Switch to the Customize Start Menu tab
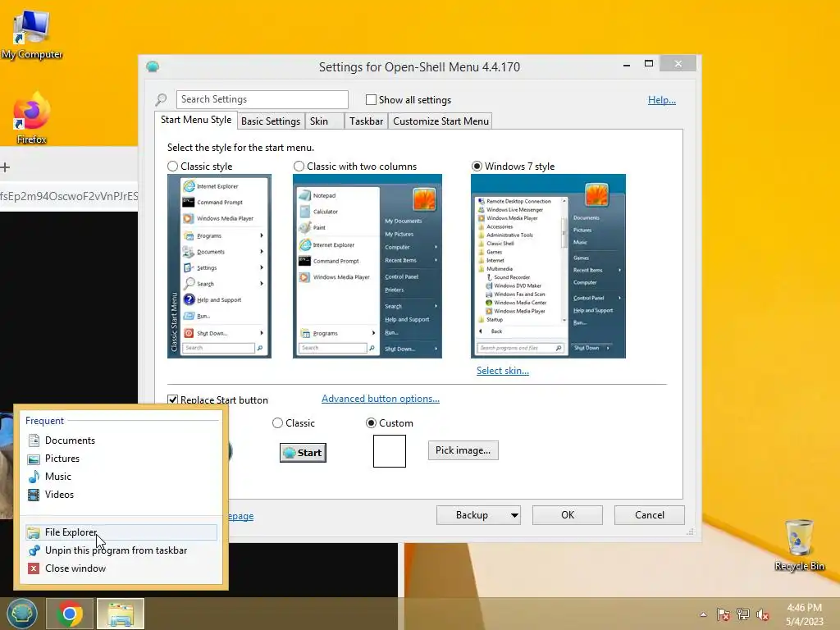Viewport: 840px width, 630px height. 441,121
